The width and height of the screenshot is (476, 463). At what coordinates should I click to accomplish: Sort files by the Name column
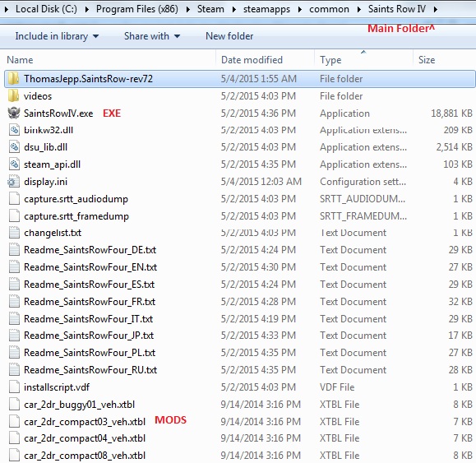click(110, 60)
